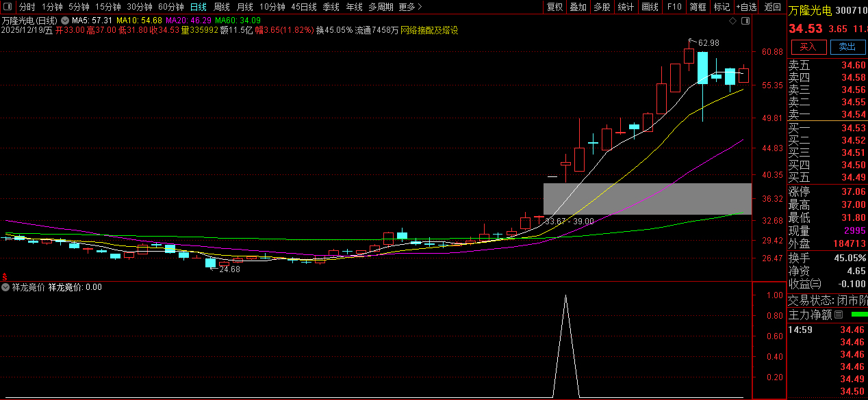
Task: Select 30分钟 period
Action: coord(139,7)
